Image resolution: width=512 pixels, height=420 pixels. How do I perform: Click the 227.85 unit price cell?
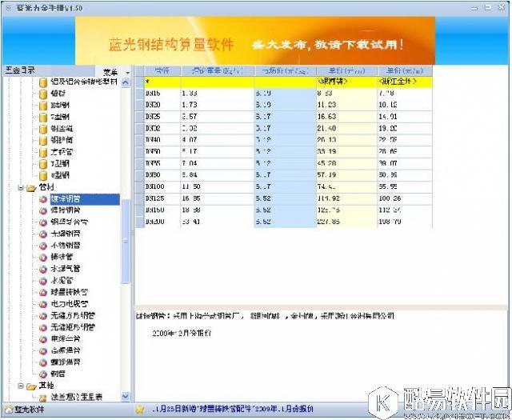tap(346, 222)
